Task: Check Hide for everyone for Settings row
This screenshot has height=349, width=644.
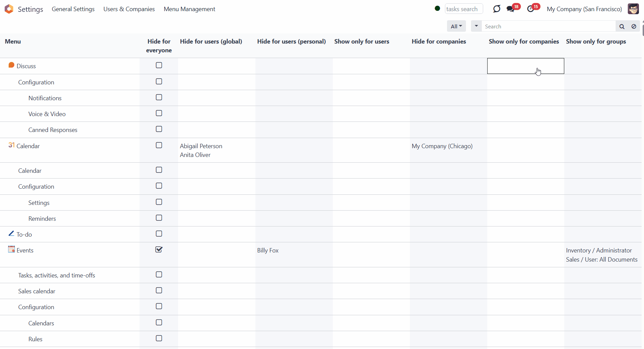Action: [159, 202]
